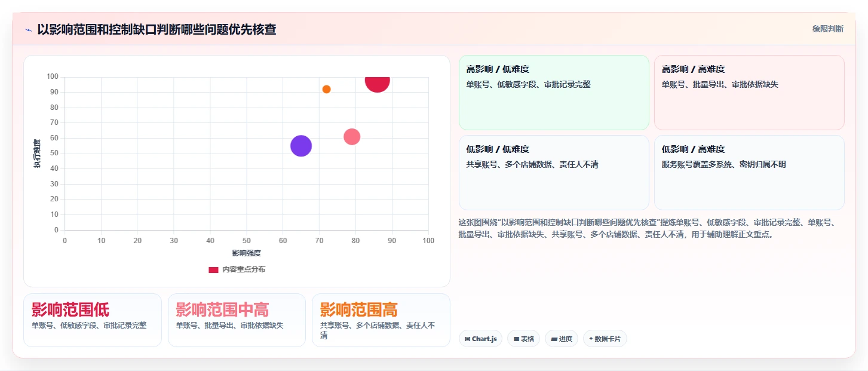The image size is (868, 371).
Task: Click the 执行难度 y-axis label
Action: [x=37, y=154]
